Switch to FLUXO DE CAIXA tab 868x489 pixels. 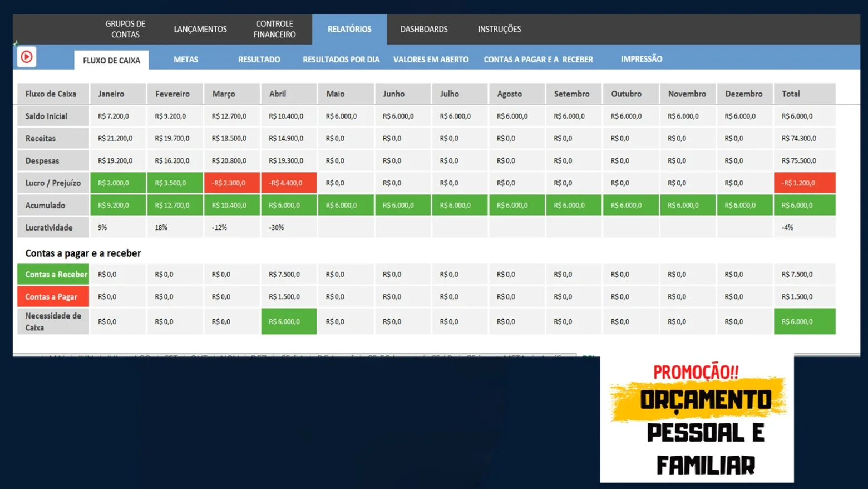pyautogui.click(x=111, y=60)
